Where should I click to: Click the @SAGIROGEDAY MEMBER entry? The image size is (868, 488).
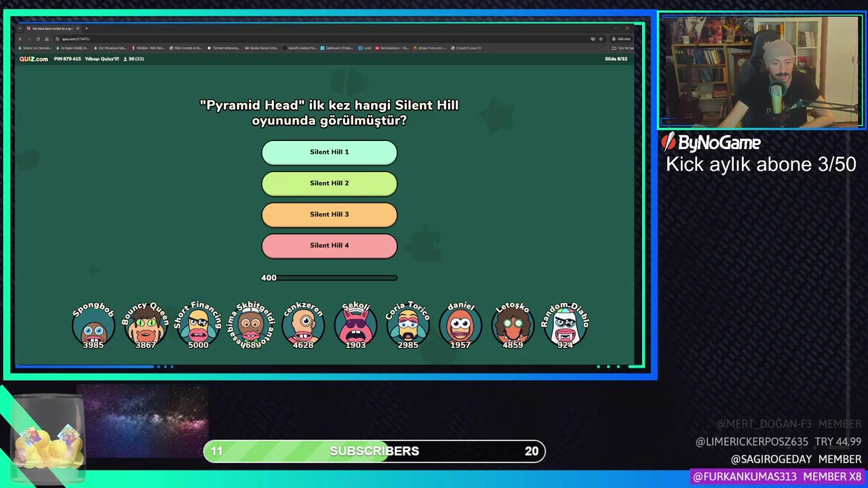796,460
